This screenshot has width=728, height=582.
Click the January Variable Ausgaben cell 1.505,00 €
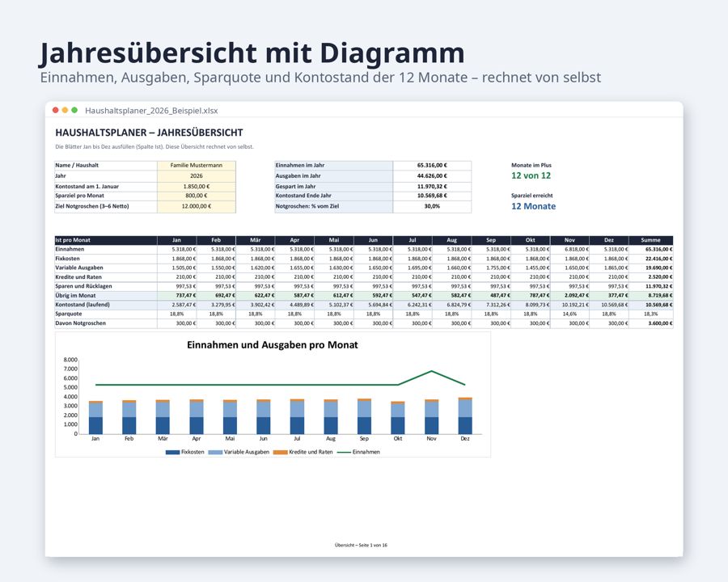[177, 268]
